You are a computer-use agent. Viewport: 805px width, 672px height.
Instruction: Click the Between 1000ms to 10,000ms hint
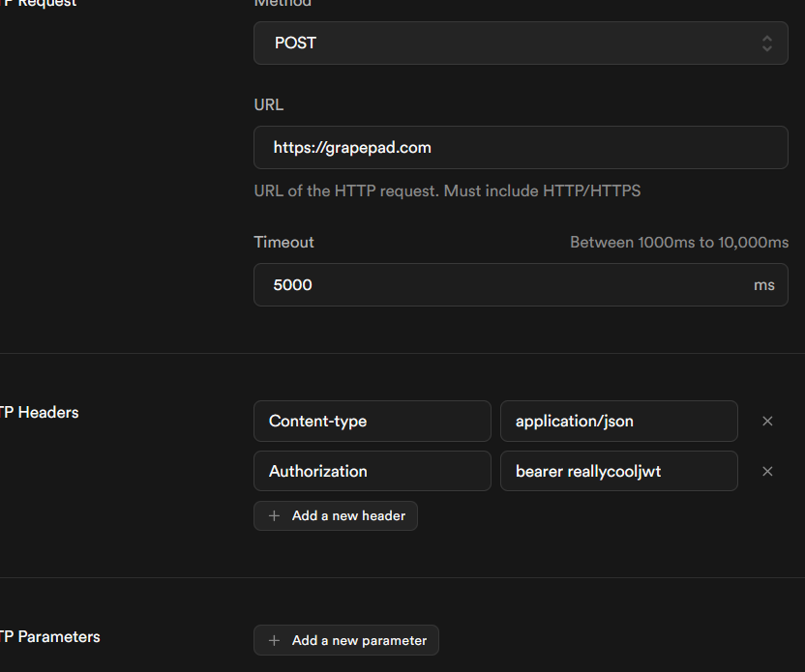(x=679, y=242)
